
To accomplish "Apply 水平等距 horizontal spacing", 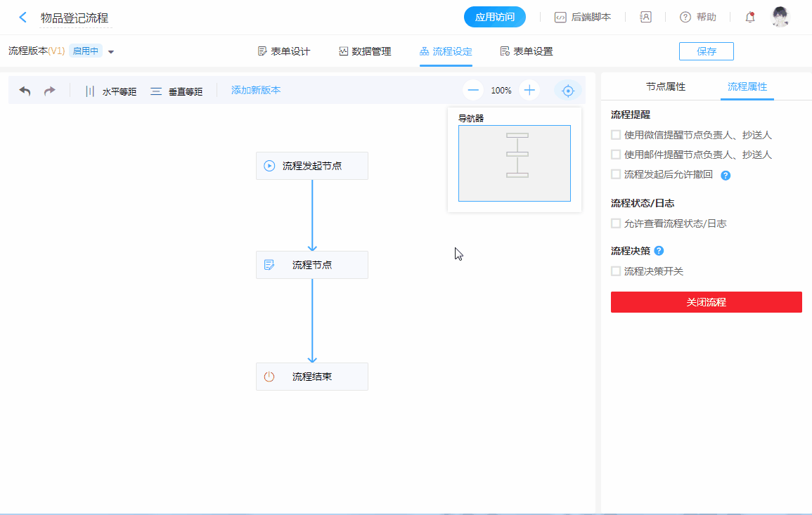I will point(110,91).
